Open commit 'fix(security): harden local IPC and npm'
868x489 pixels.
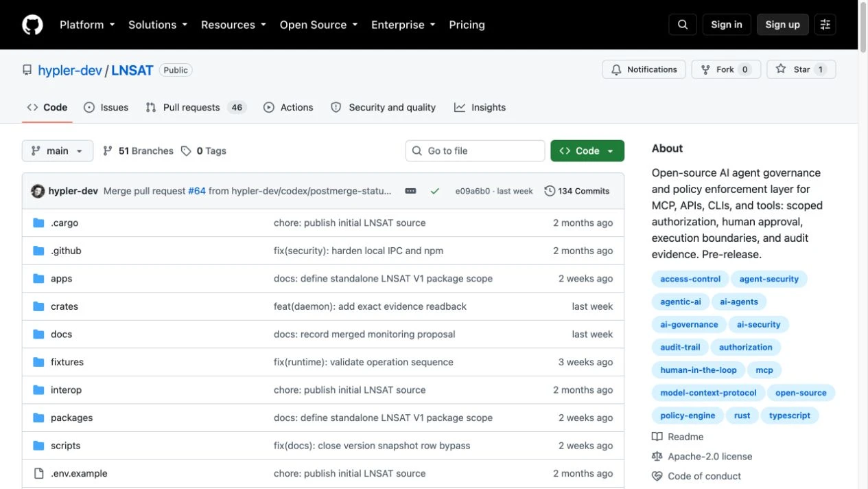pyautogui.click(x=358, y=251)
